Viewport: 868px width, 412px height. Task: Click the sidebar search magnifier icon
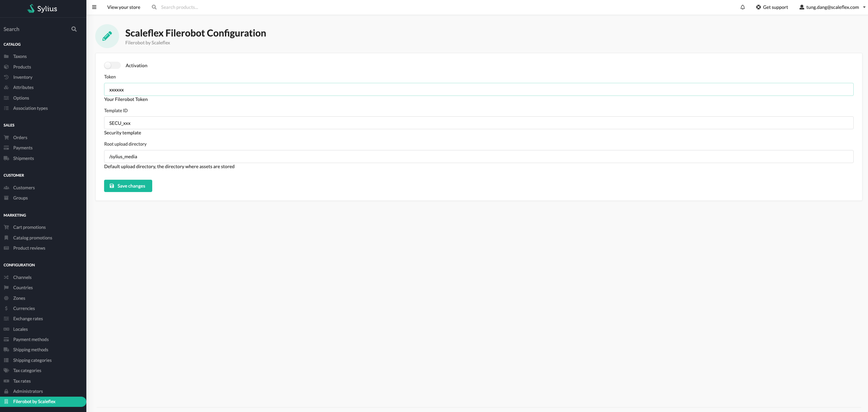74,29
